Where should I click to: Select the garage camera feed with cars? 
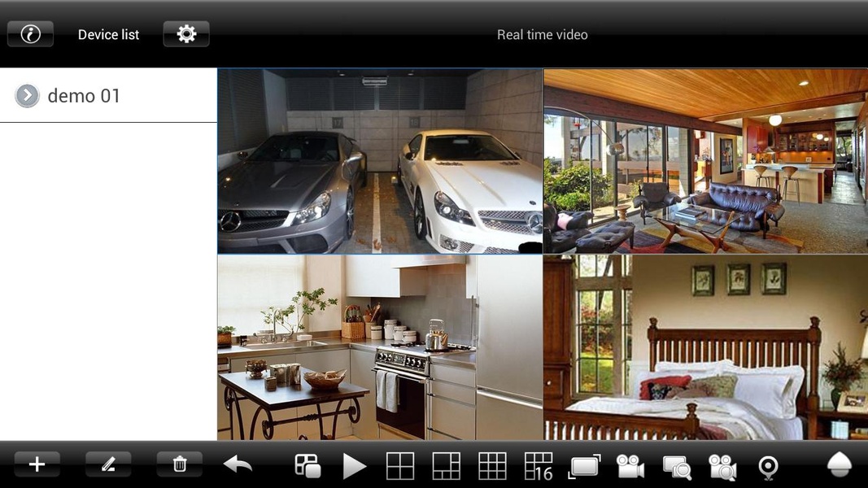point(380,161)
